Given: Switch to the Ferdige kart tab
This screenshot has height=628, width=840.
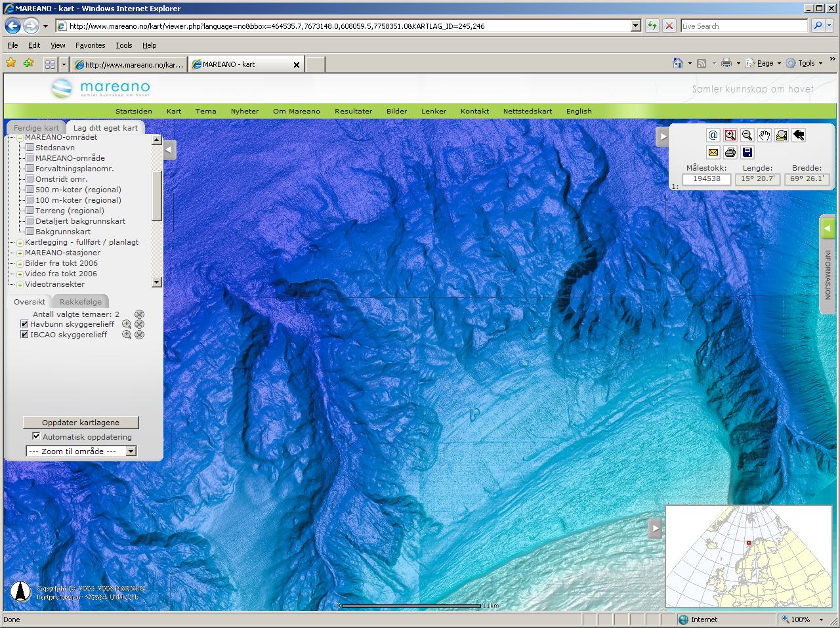Looking at the screenshot, I should (36, 128).
